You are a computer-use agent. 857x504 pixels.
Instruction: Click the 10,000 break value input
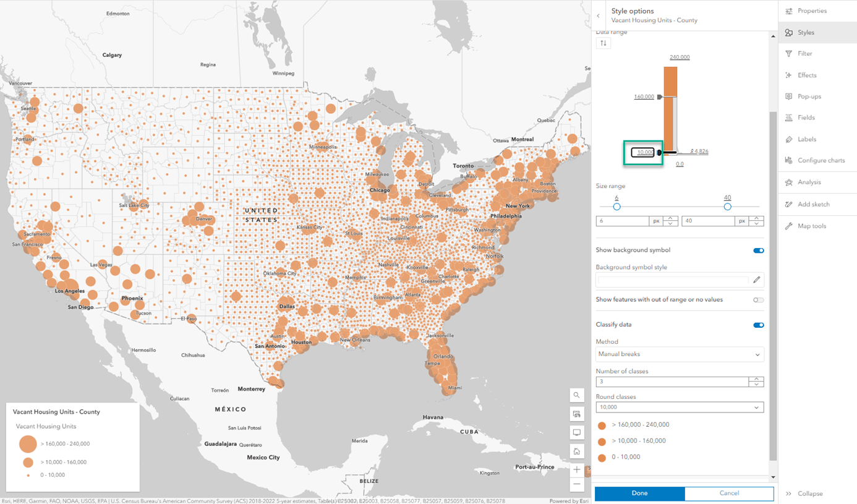coord(643,153)
